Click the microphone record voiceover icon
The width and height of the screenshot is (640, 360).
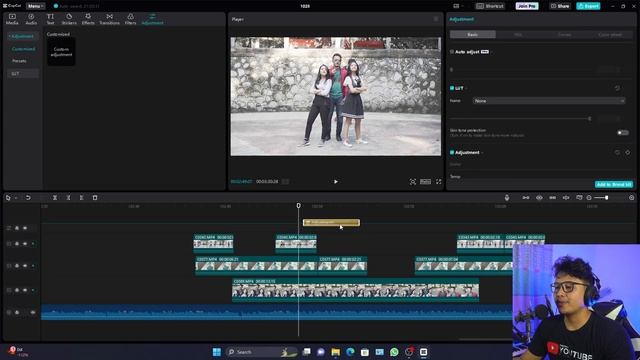pos(507,198)
